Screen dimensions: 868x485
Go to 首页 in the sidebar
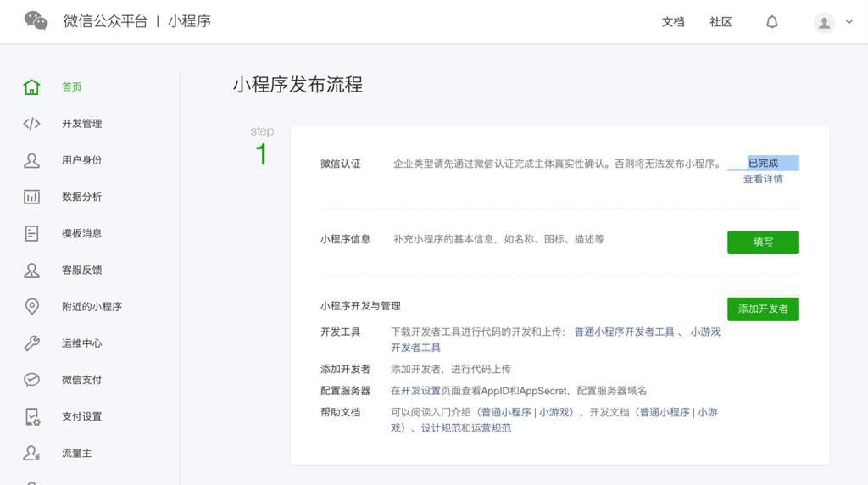point(72,87)
